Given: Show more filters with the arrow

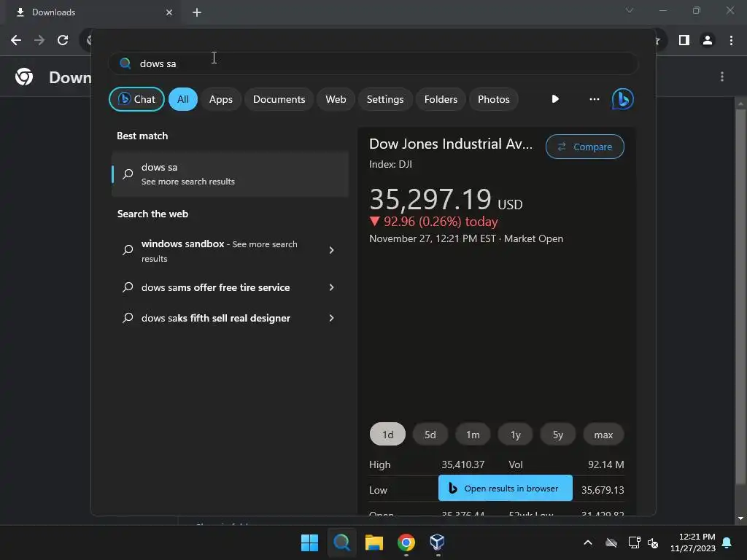Looking at the screenshot, I should point(555,99).
